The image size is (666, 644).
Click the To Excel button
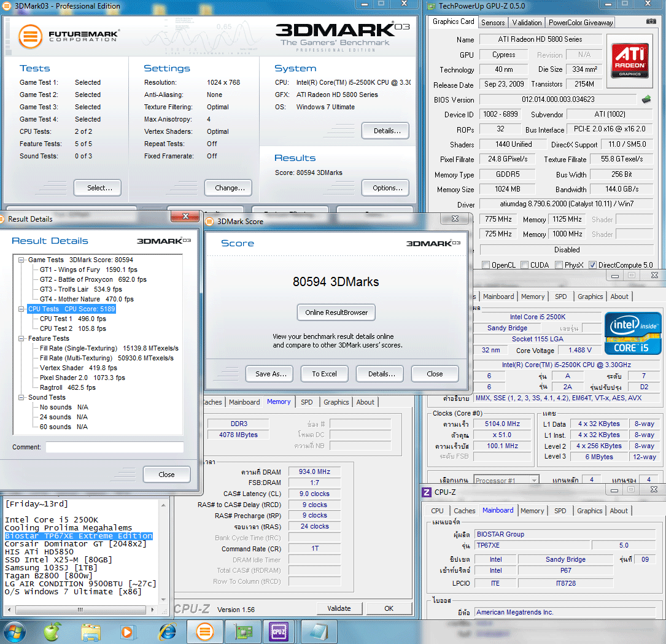pyautogui.click(x=325, y=374)
